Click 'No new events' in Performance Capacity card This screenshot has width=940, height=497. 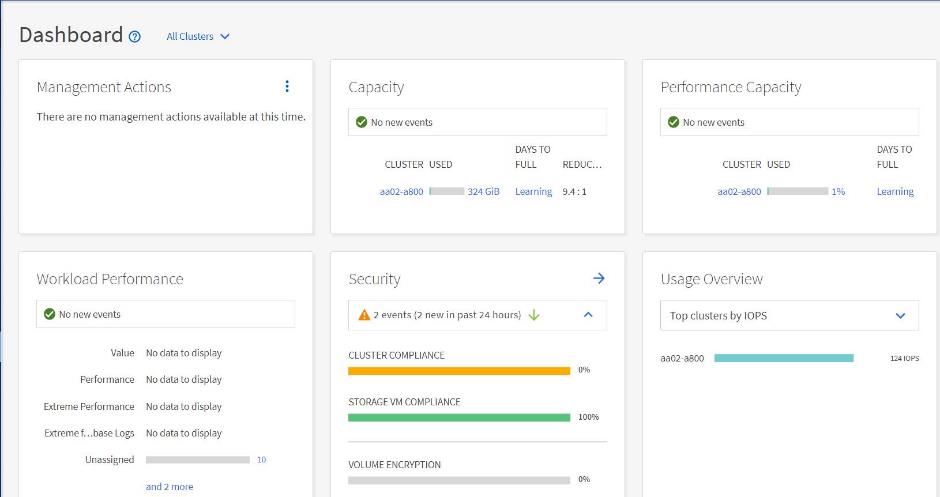(x=713, y=122)
